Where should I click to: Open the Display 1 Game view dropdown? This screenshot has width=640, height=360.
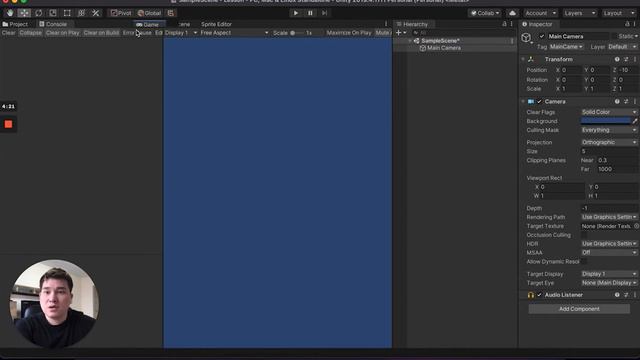pos(181,33)
